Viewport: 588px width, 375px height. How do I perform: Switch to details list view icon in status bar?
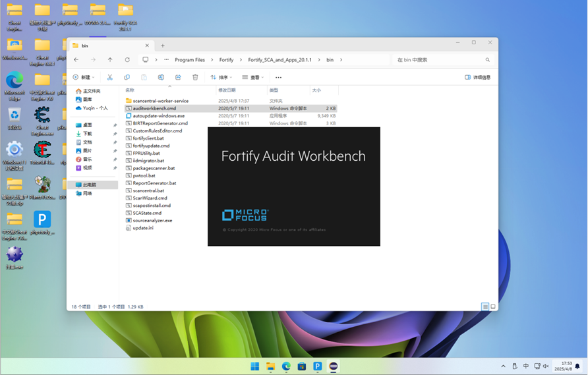(485, 306)
